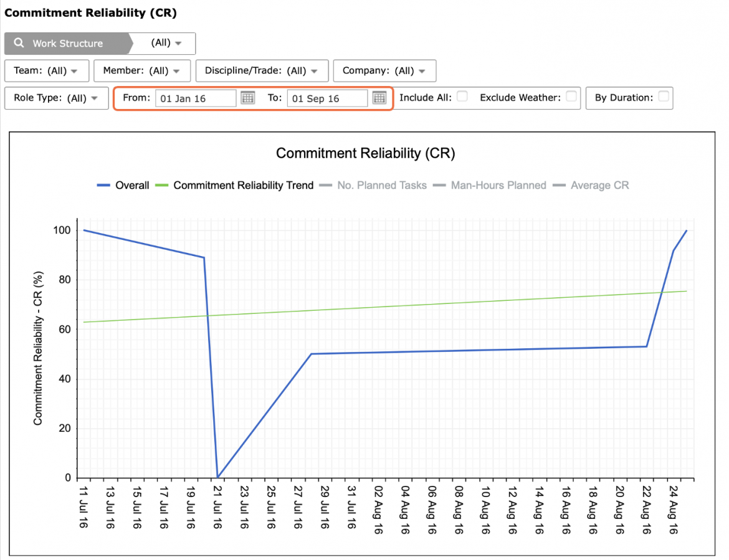This screenshot has width=729, height=560.
Task: Toggle the blue Overall legend line
Action: click(x=123, y=185)
